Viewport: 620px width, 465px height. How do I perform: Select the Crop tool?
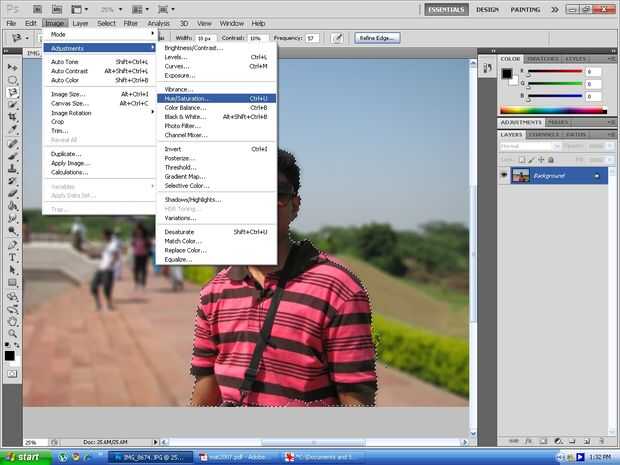[x=12, y=117]
